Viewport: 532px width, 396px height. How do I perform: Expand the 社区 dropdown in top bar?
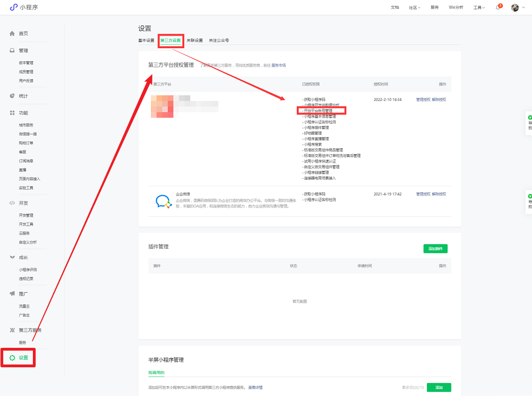point(414,7)
